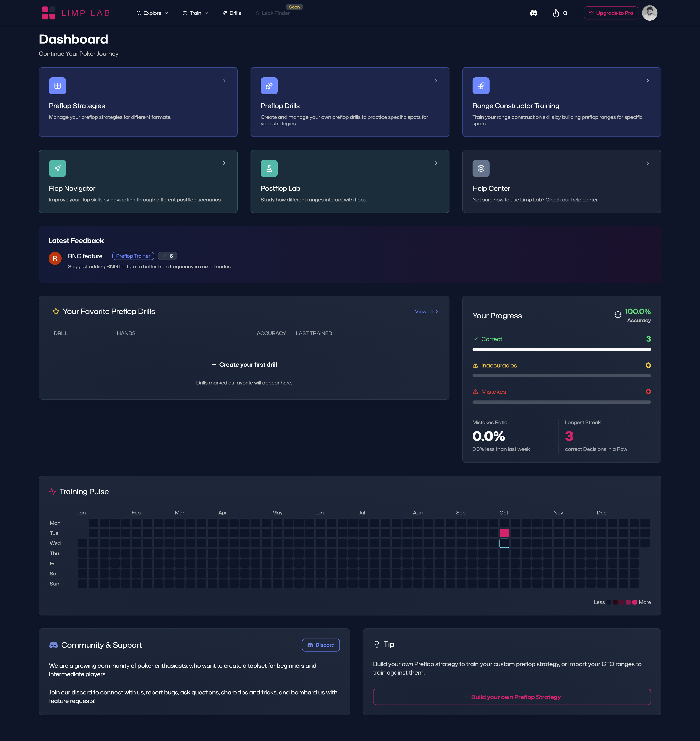Expand the Explore dropdown menu

(x=152, y=13)
